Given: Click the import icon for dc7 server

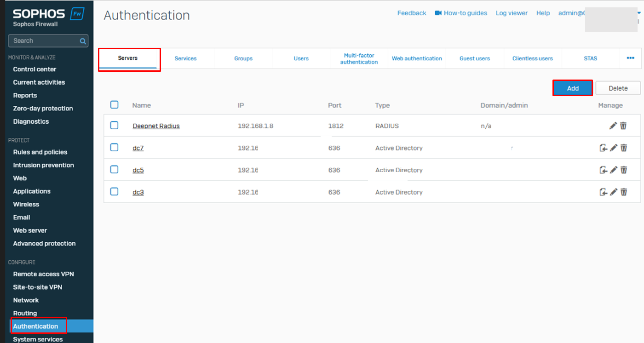Looking at the screenshot, I should [603, 148].
